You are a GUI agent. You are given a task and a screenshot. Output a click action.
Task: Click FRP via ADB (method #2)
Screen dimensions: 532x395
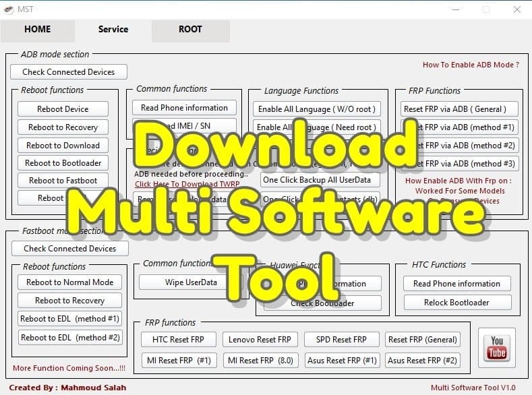tap(459, 146)
